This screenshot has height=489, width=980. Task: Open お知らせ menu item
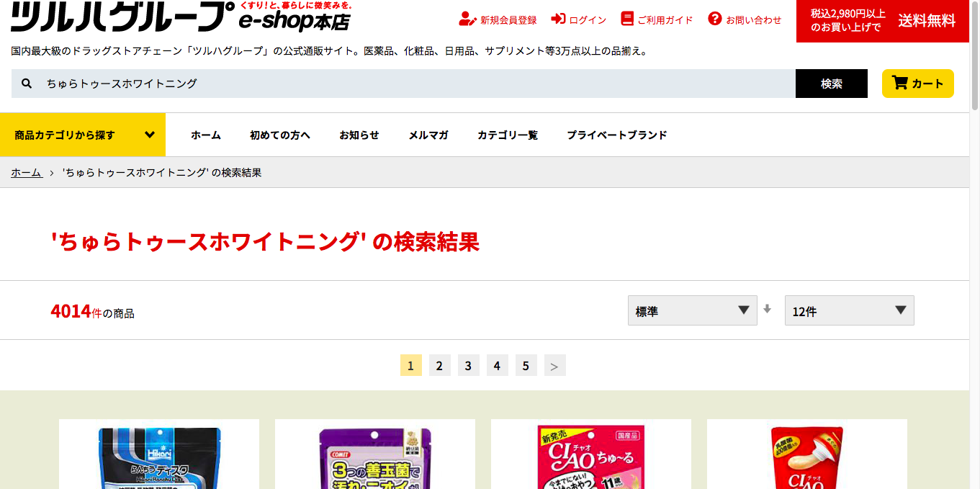(x=359, y=135)
